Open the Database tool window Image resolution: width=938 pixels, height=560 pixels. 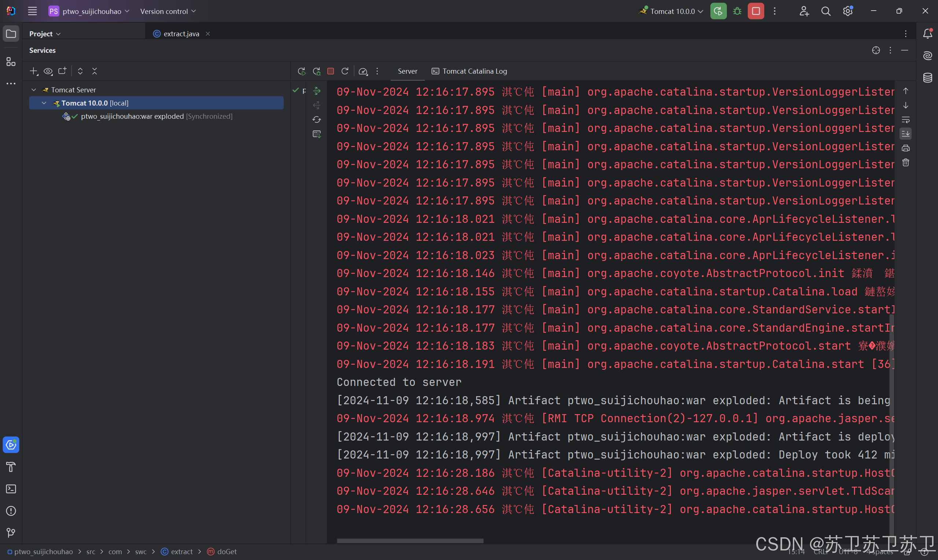(x=928, y=78)
